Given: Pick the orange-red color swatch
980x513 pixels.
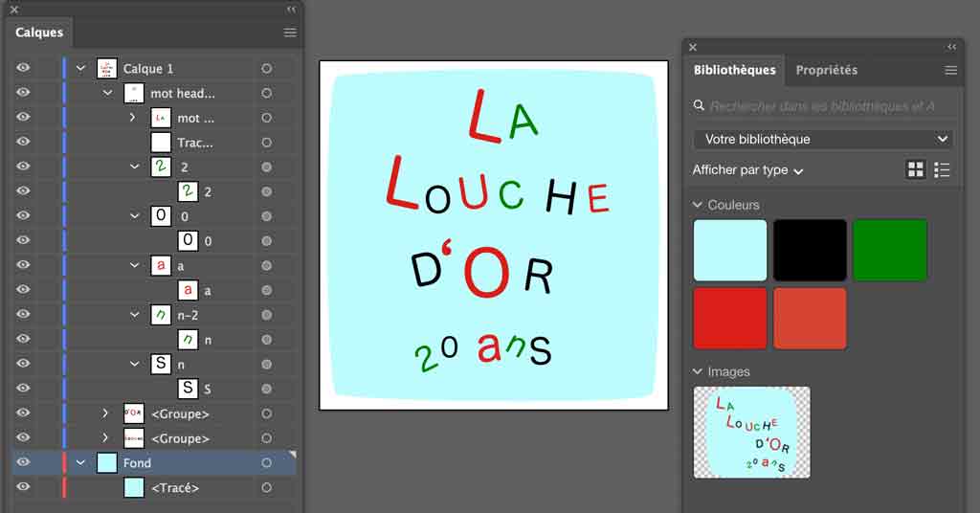Looking at the screenshot, I should 810,318.
